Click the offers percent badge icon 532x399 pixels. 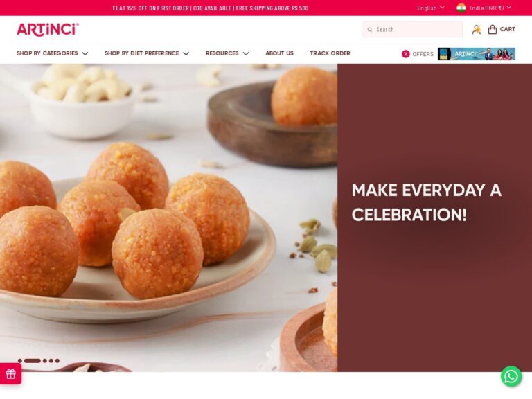405,54
